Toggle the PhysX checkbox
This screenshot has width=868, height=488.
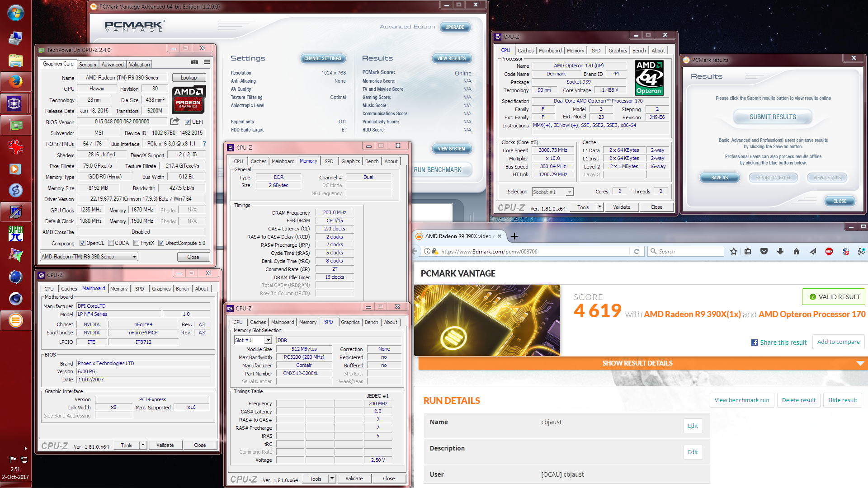click(136, 243)
